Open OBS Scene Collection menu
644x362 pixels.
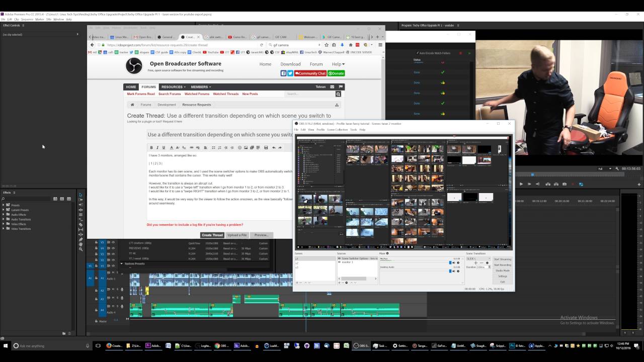(337, 130)
